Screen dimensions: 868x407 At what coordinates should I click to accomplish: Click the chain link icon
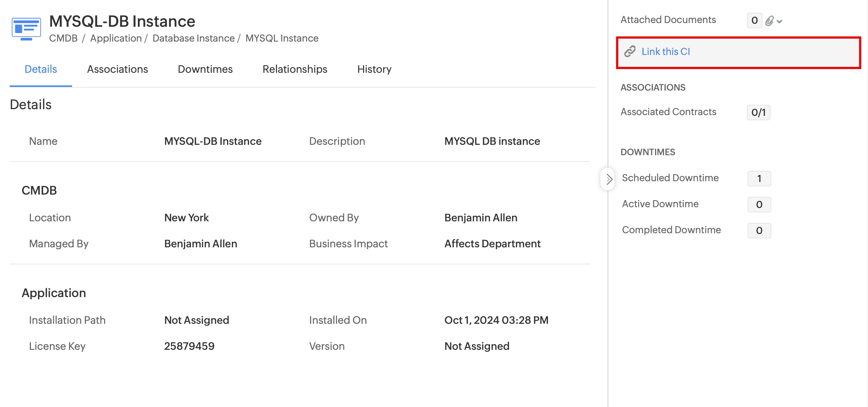tap(630, 52)
